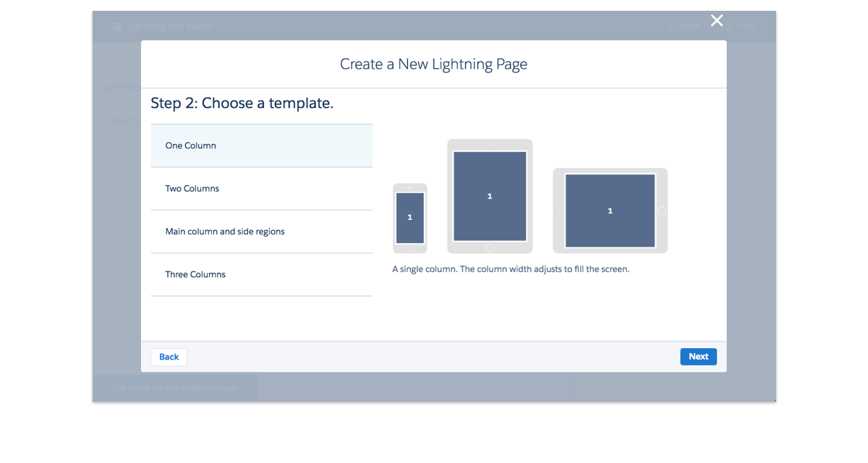Click Get more on the AppExchange
Screen dimensions: 868x463
[174, 388]
